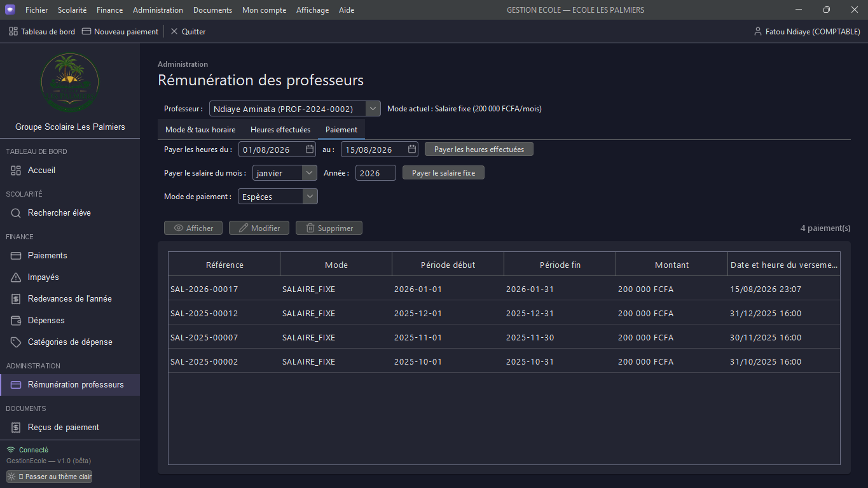
Task: Click the calendar icon for start date 01/08/2026
Action: point(310,150)
